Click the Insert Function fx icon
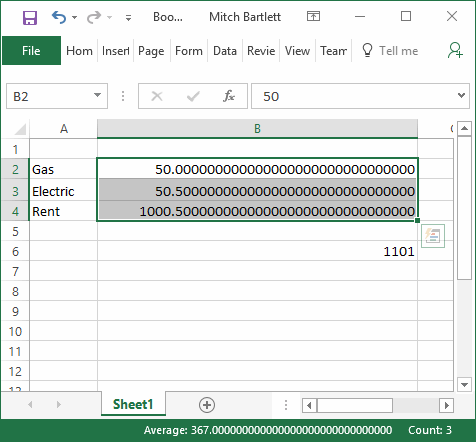 click(229, 96)
